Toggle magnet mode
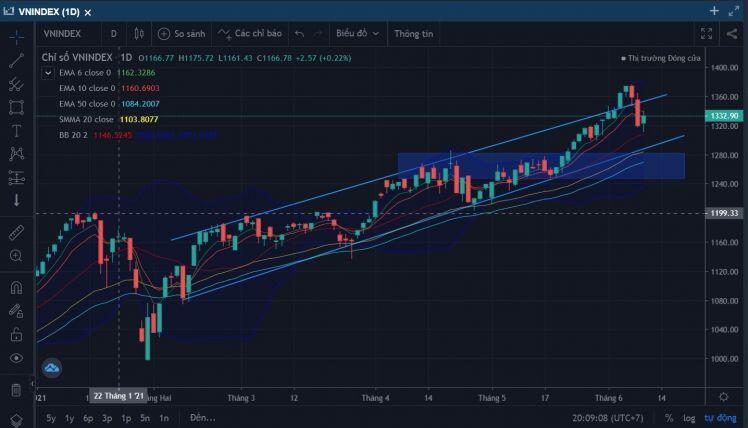Image resolution: width=748 pixels, height=428 pixels. [16, 288]
